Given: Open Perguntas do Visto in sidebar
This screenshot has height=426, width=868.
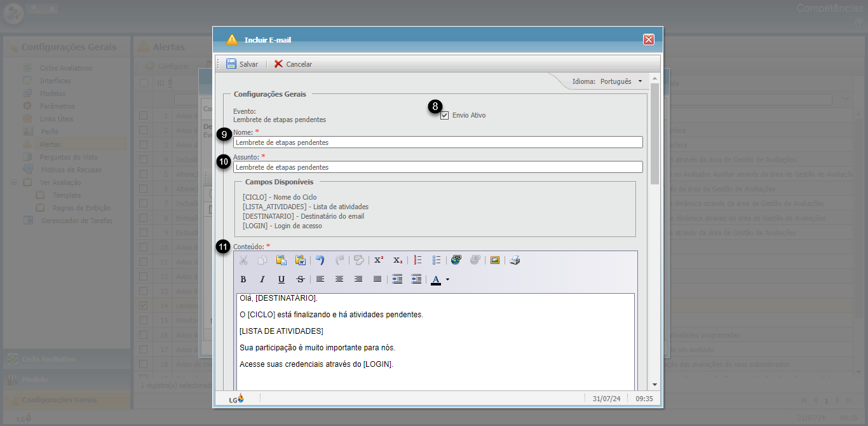Looking at the screenshot, I should (x=69, y=157).
